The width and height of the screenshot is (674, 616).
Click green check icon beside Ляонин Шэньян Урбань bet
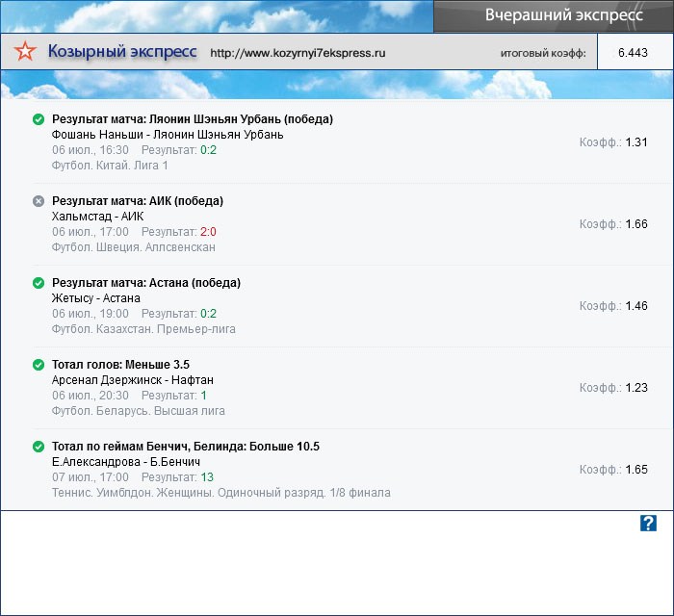[39, 119]
